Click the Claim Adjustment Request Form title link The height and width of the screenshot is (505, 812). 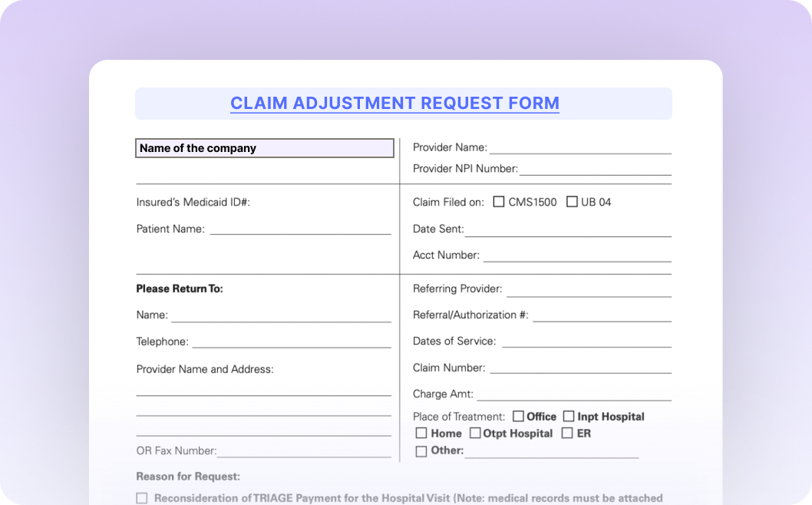coord(394,103)
